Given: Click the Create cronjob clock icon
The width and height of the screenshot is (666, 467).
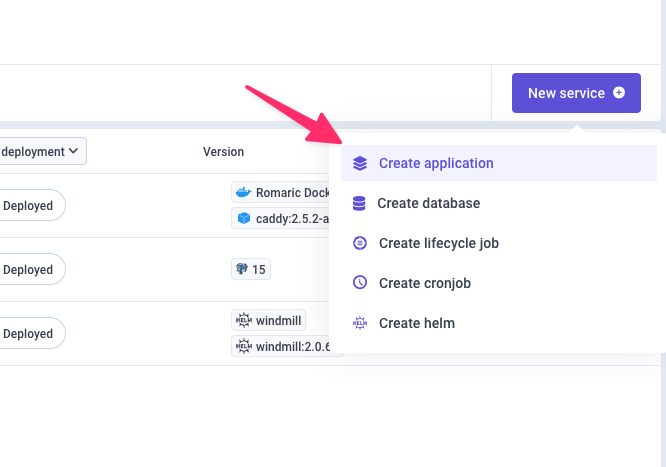Looking at the screenshot, I should [360, 283].
